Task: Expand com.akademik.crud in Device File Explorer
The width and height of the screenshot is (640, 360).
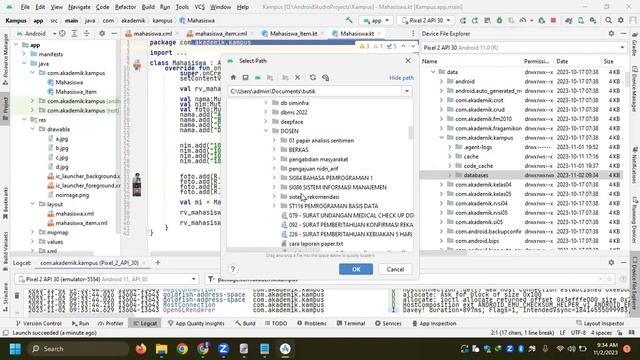Action: [441, 109]
